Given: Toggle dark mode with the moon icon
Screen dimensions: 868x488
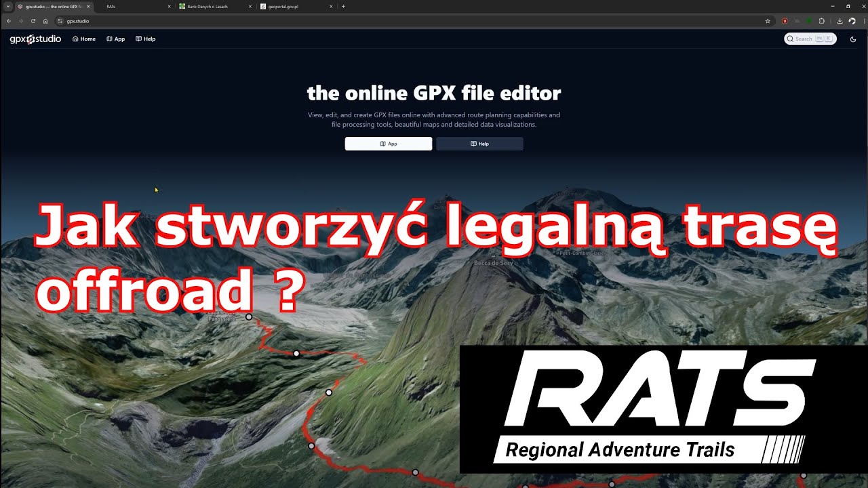Looking at the screenshot, I should point(853,39).
